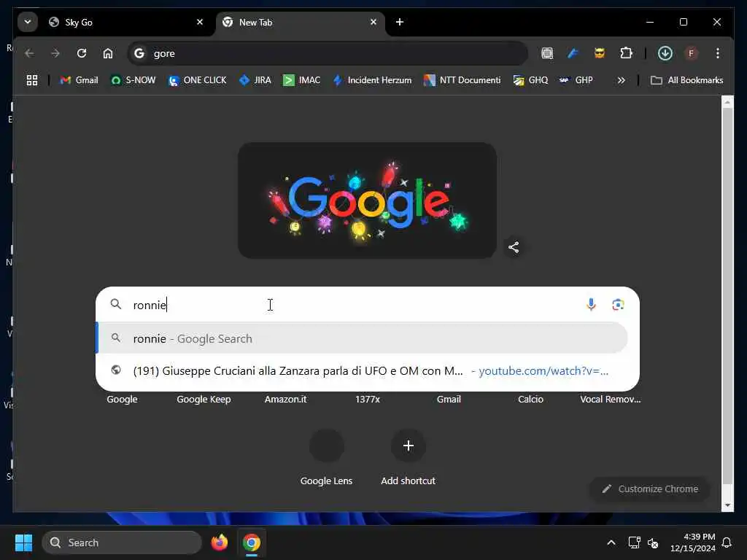The width and height of the screenshot is (747, 560).
Task: Close the New Tab tab
Action: pyautogui.click(x=373, y=22)
